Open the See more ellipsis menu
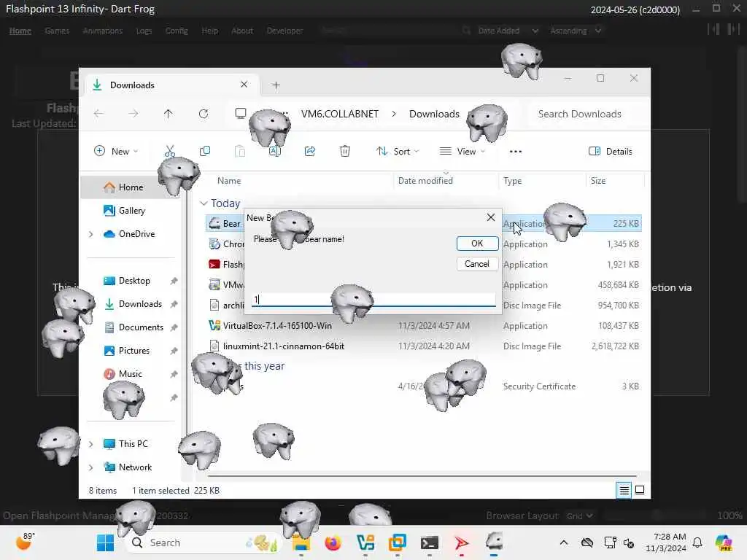747x560 pixels. click(x=516, y=152)
